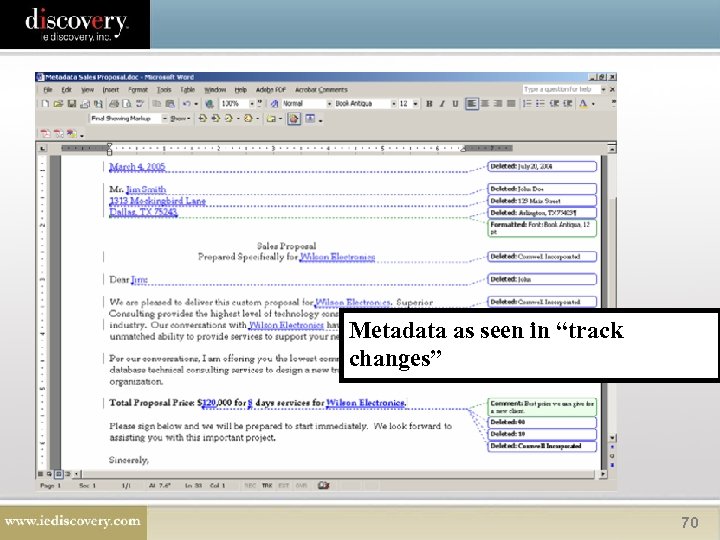This screenshot has height=540, width=720.
Task: Expand the help question box dropdown
Action: (603, 89)
